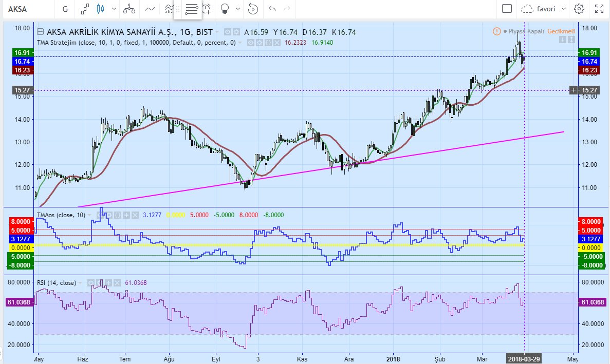Remove TMAos with the X icon

click(x=135, y=215)
